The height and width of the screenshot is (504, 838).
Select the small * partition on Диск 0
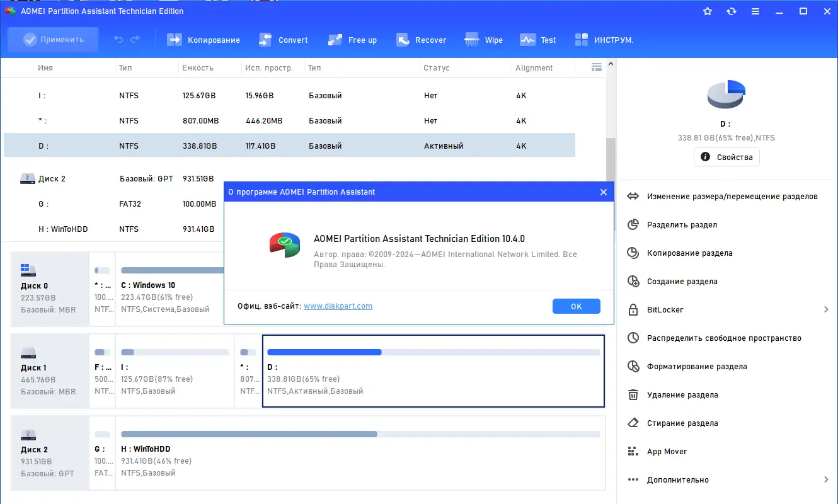pyautogui.click(x=102, y=289)
